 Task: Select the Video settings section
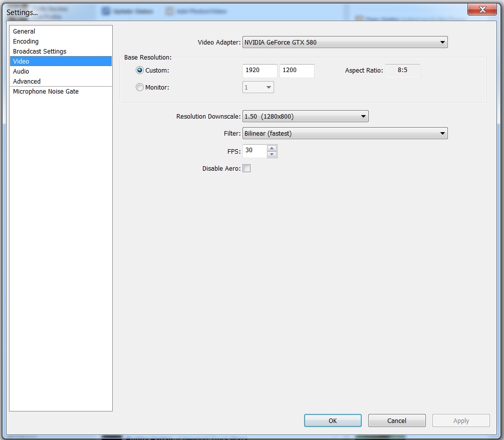pyautogui.click(x=61, y=61)
